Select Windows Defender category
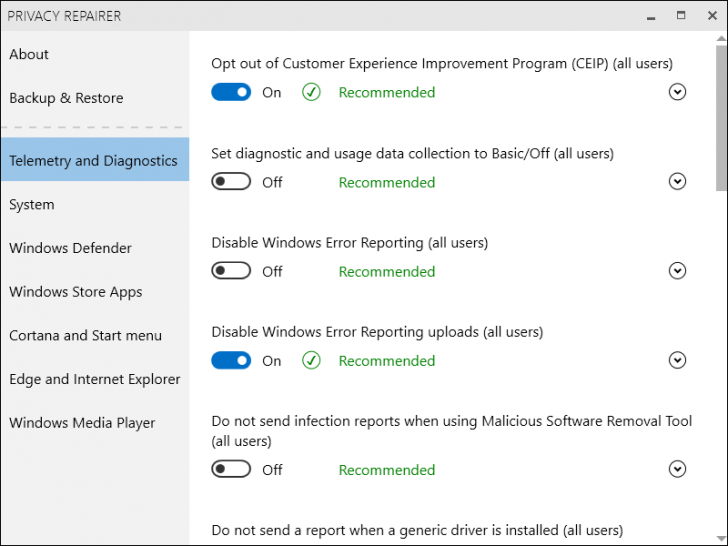The height and width of the screenshot is (546, 728). coord(70,248)
